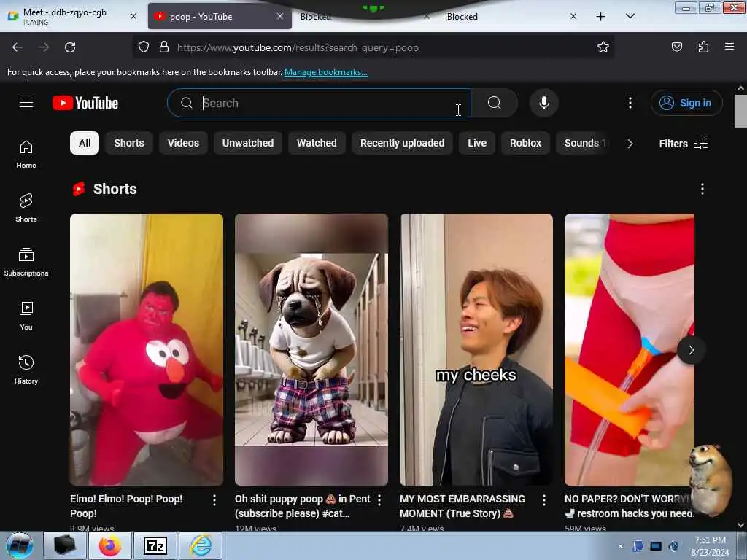Show hidden system tray icons

[x=620, y=546]
